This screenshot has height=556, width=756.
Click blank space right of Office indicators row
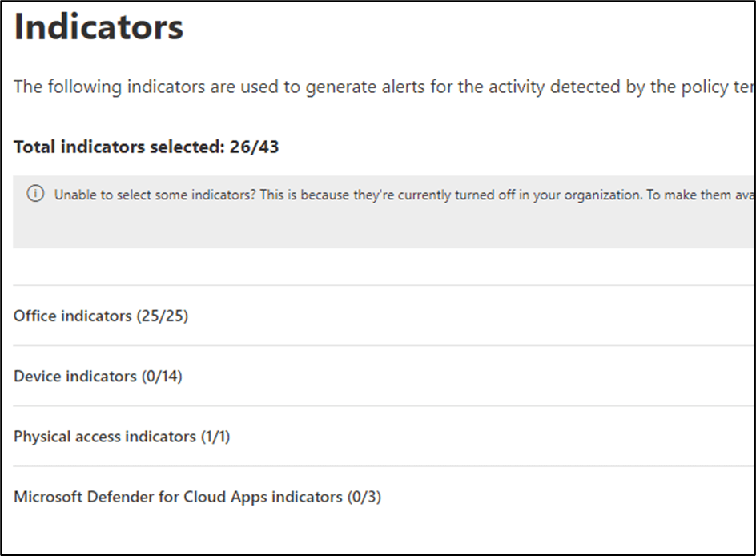(481, 316)
